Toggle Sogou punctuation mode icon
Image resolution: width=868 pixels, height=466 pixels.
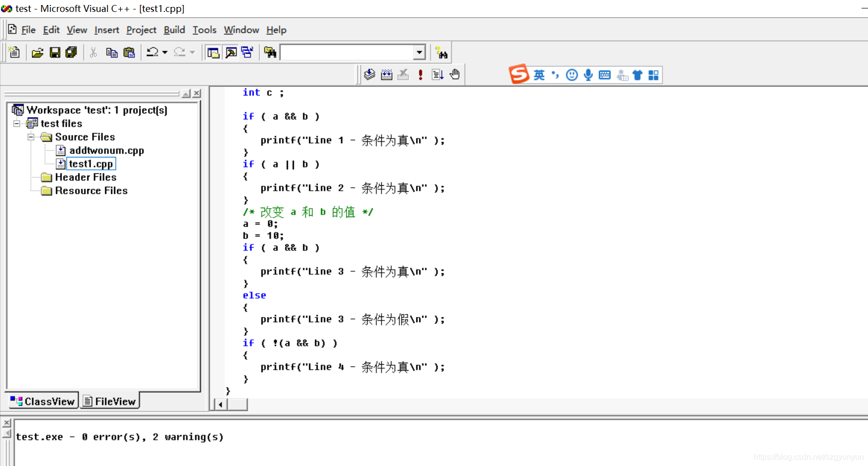click(555, 75)
